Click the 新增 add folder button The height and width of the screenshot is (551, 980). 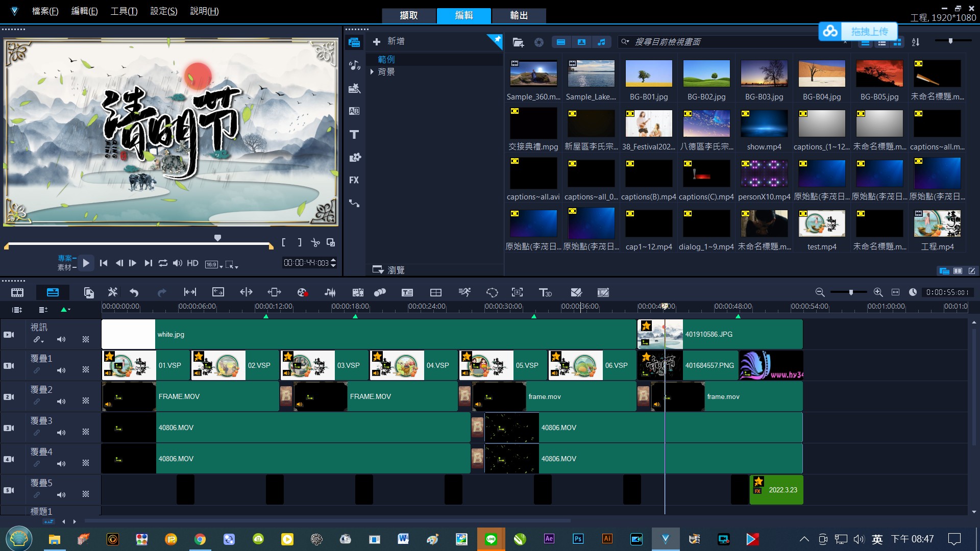pos(389,41)
